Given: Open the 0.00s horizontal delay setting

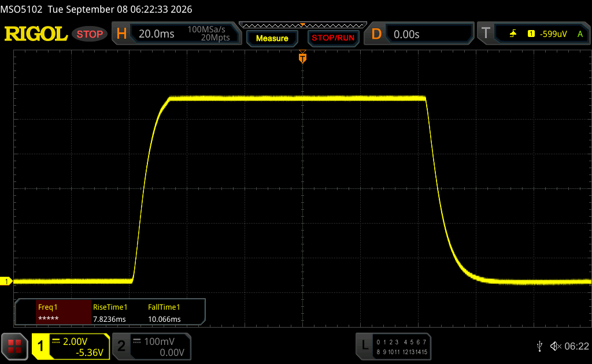Looking at the screenshot, I should coord(406,34).
